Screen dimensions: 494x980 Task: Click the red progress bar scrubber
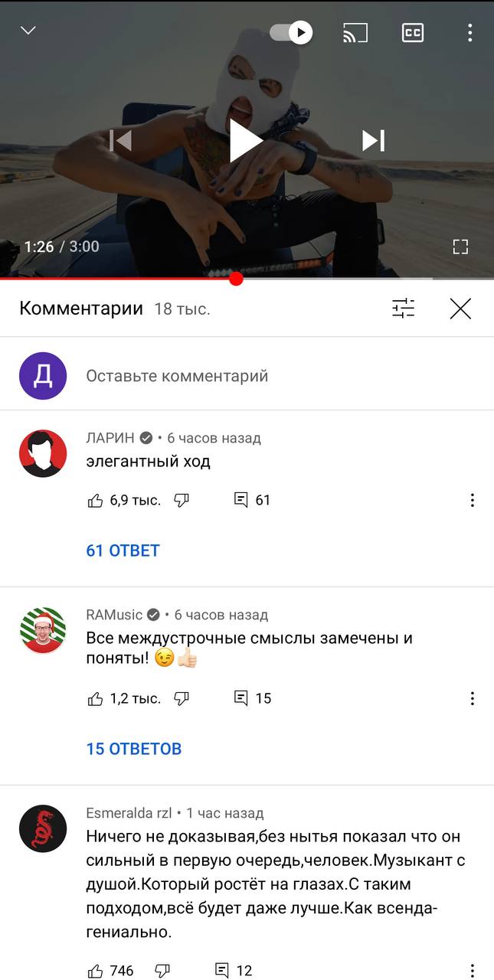pos(236,279)
